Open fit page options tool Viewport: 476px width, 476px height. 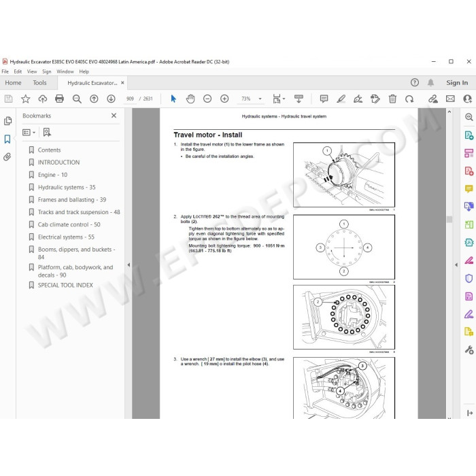tap(277, 99)
